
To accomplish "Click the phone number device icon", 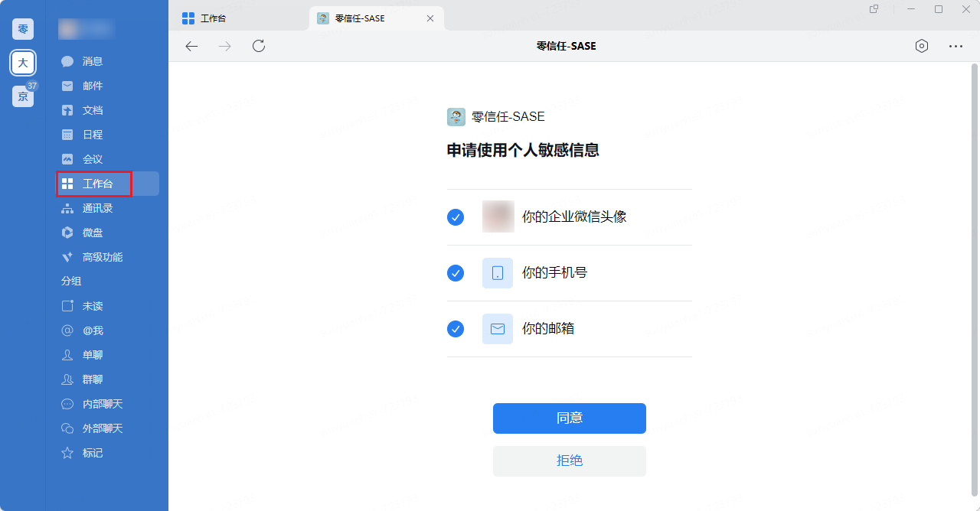I will [498, 273].
